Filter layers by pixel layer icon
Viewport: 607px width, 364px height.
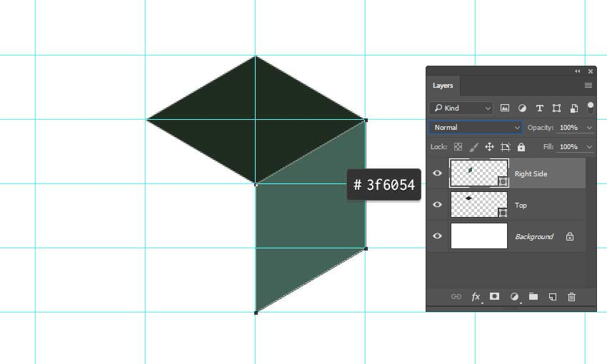point(504,108)
